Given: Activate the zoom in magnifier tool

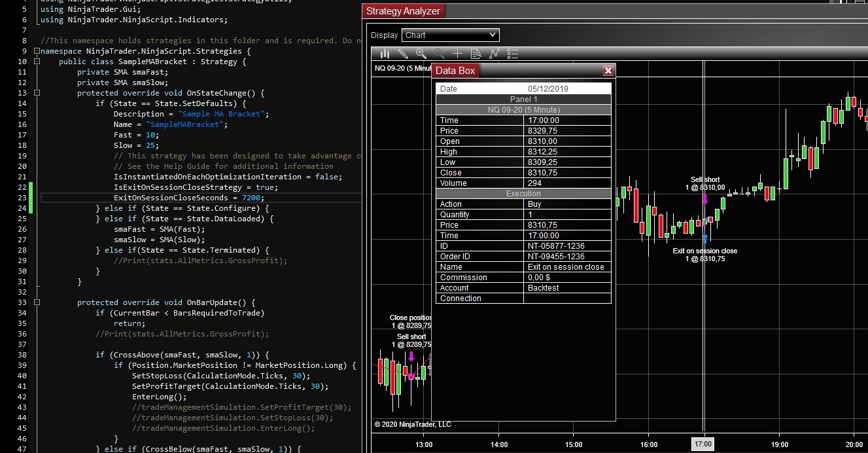Looking at the screenshot, I should click(421, 54).
